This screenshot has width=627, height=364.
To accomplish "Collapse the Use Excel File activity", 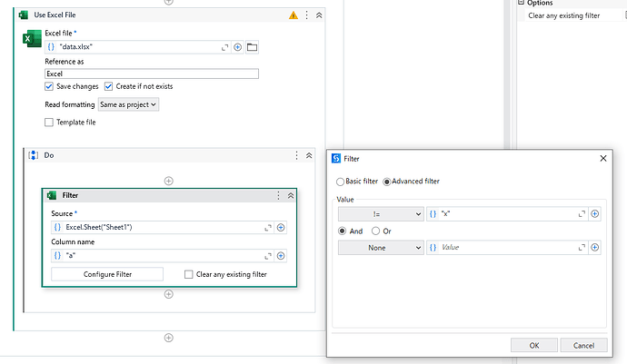I will click(x=319, y=15).
